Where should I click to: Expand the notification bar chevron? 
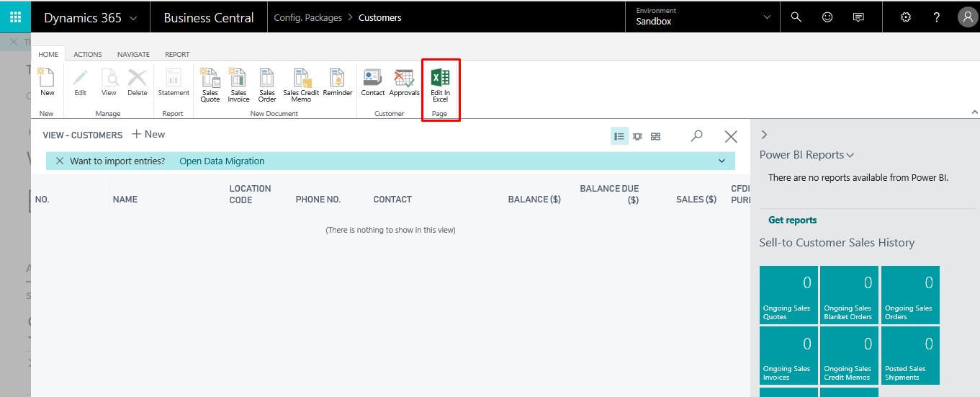pyautogui.click(x=722, y=161)
